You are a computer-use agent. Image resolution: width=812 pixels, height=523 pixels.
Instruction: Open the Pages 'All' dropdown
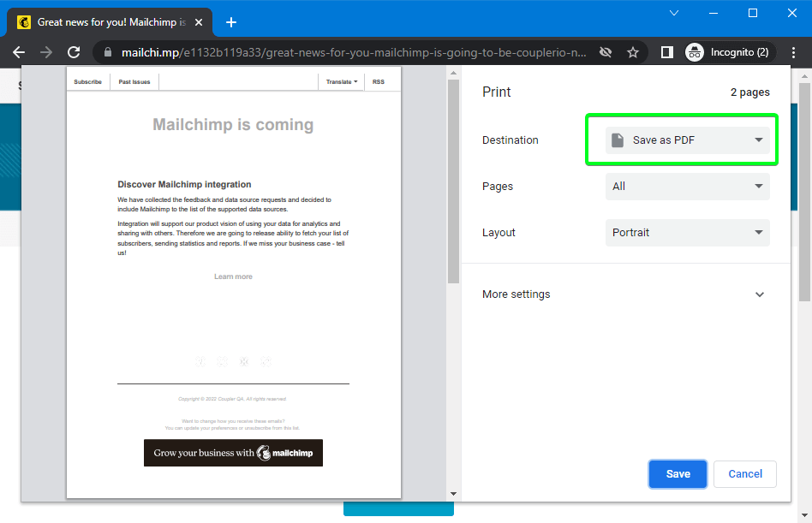tap(687, 187)
